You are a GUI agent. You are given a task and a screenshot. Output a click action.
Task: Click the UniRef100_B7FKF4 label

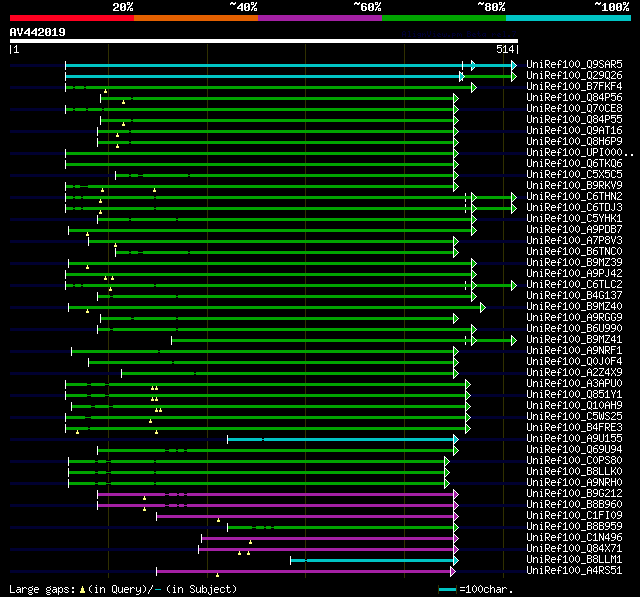click(x=574, y=87)
